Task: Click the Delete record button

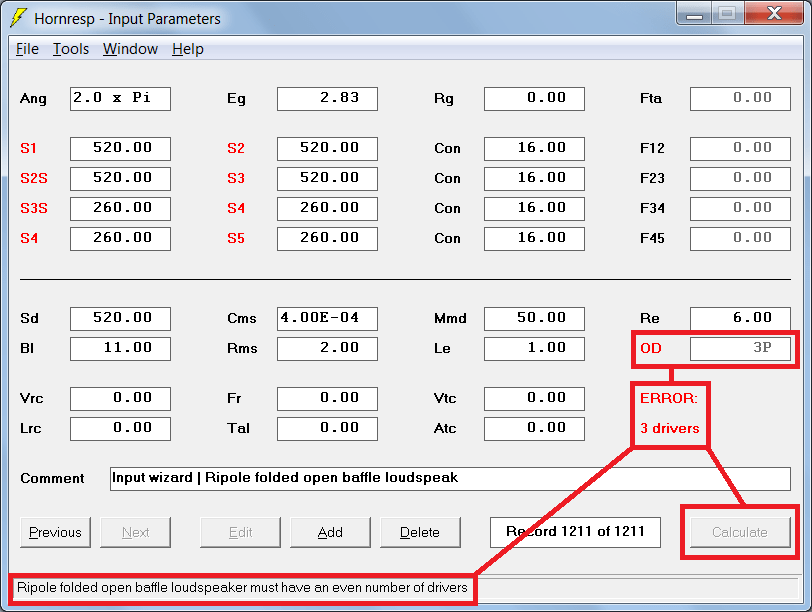Action: click(420, 532)
